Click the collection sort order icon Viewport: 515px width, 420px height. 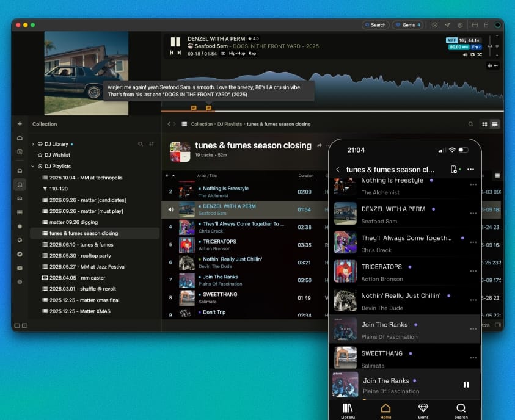point(152,144)
